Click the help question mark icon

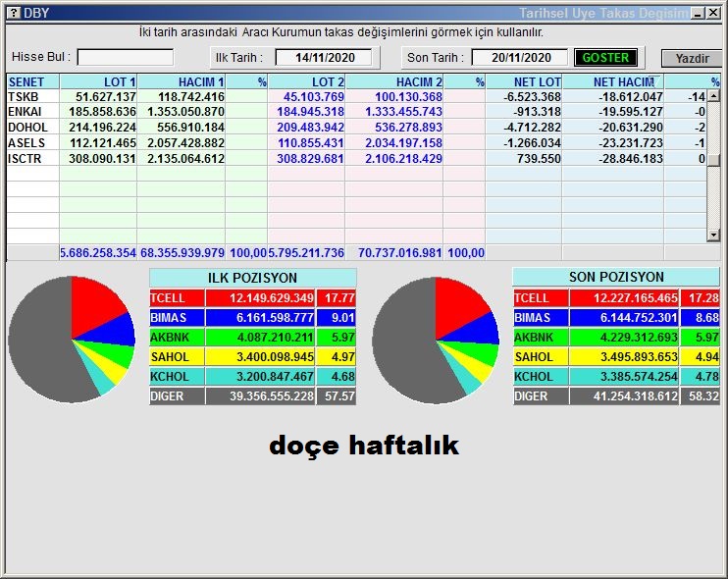(x=14, y=13)
